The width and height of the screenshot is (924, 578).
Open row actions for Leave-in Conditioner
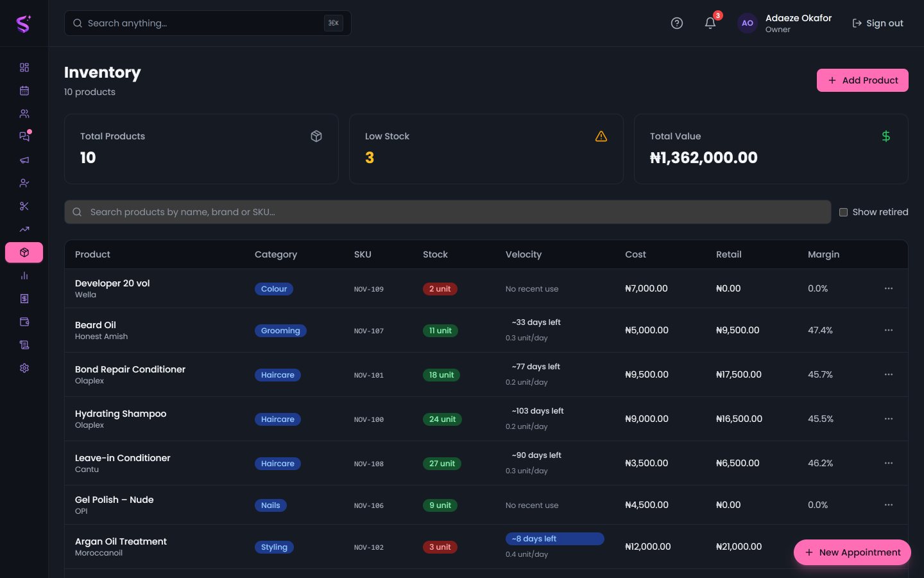[889, 463]
